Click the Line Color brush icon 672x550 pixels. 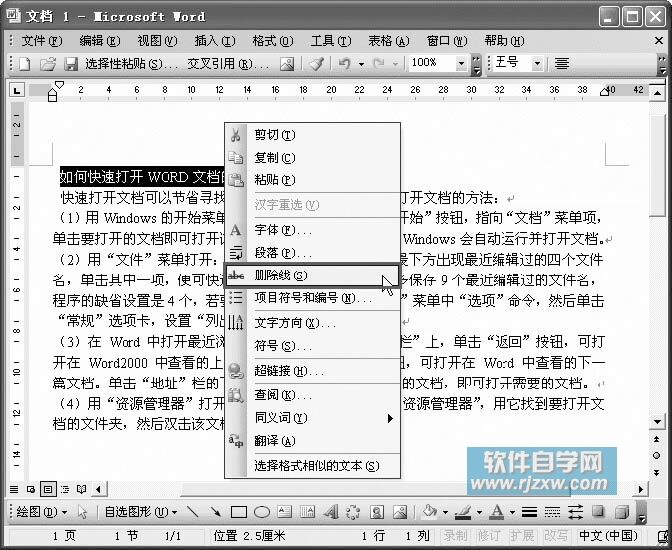coord(463,511)
